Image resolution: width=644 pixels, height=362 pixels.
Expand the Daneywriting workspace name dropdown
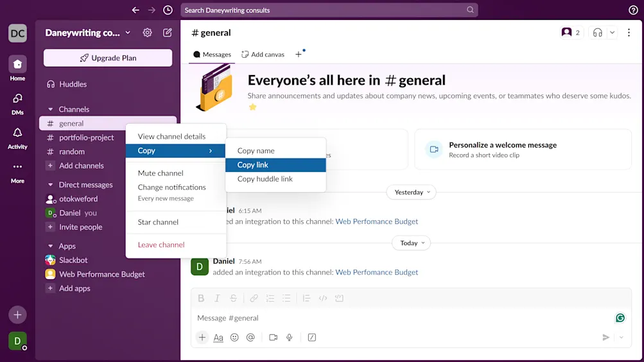coord(128,33)
